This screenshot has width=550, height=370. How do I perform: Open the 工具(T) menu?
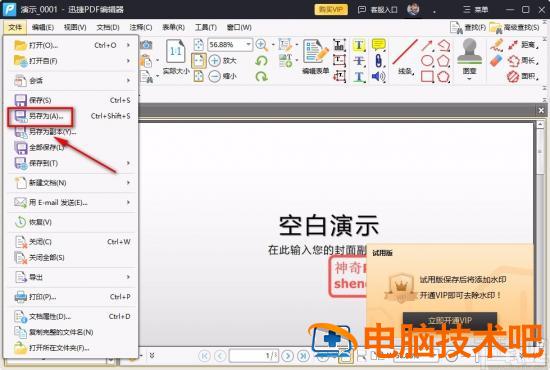(206, 27)
